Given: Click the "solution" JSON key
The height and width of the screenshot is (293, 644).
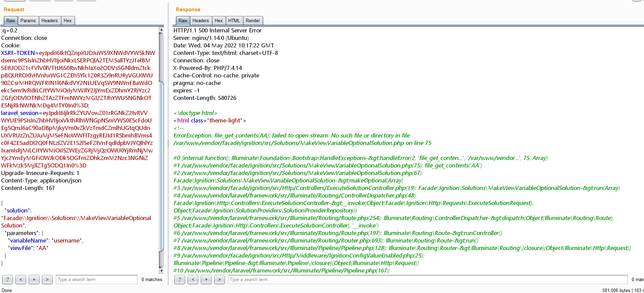Looking at the screenshot, I should tap(17, 210).
